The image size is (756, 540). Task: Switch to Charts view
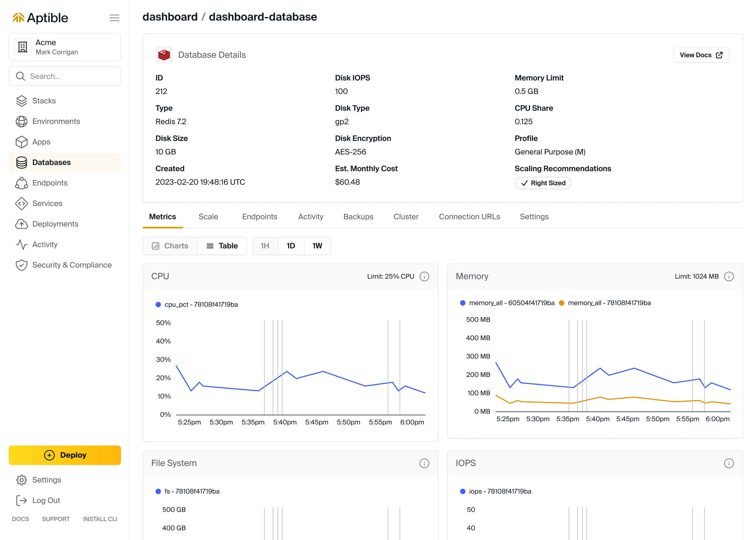point(170,246)
